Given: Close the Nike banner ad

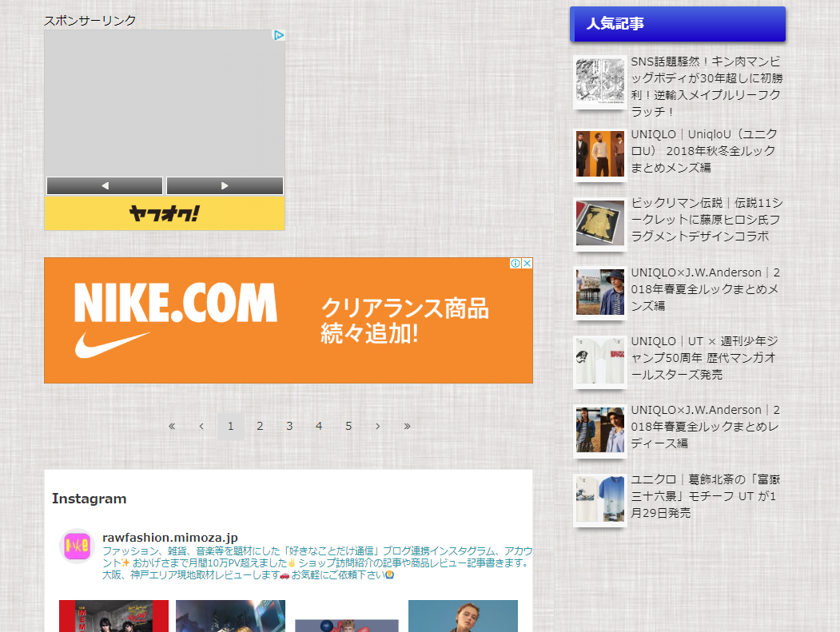Looking at the screenshot, I should coord(527,263).
